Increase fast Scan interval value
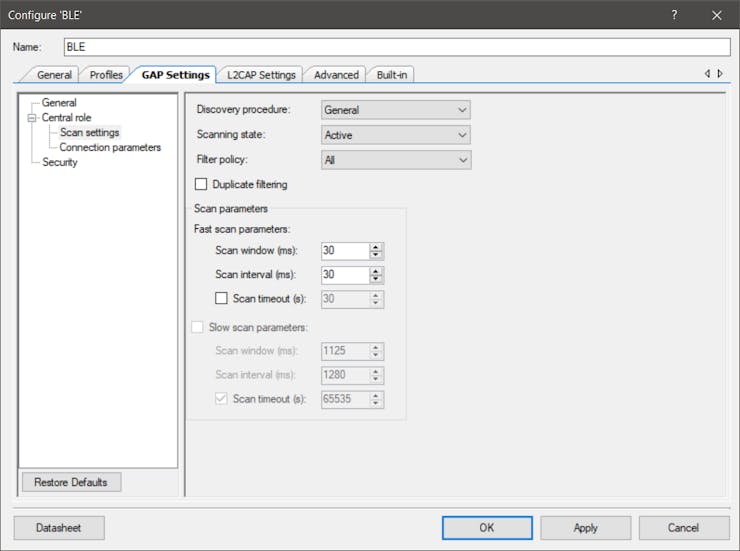Screen dimensions: 740x551 click(376, 271)
